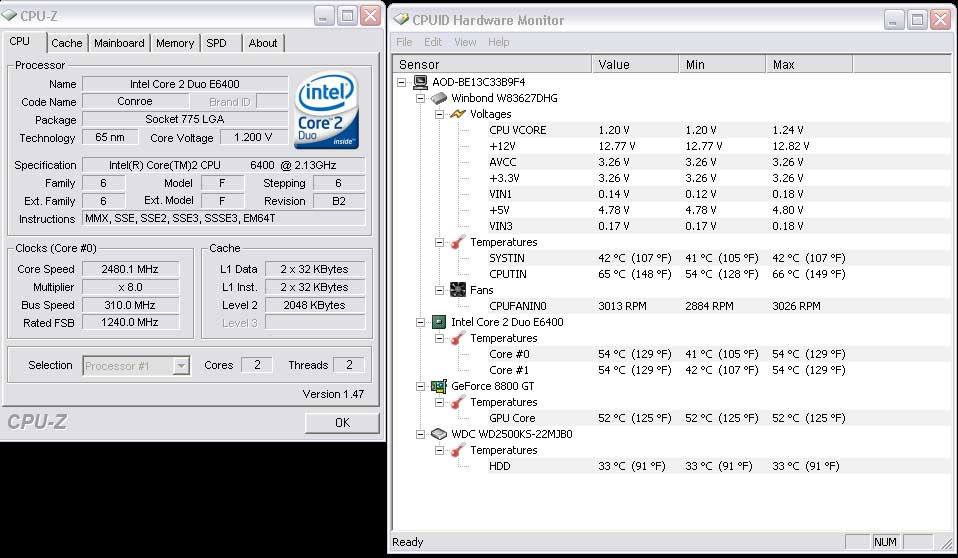Click the Fans icon
Screen dimensions: 958x558
tap(458, 290)
